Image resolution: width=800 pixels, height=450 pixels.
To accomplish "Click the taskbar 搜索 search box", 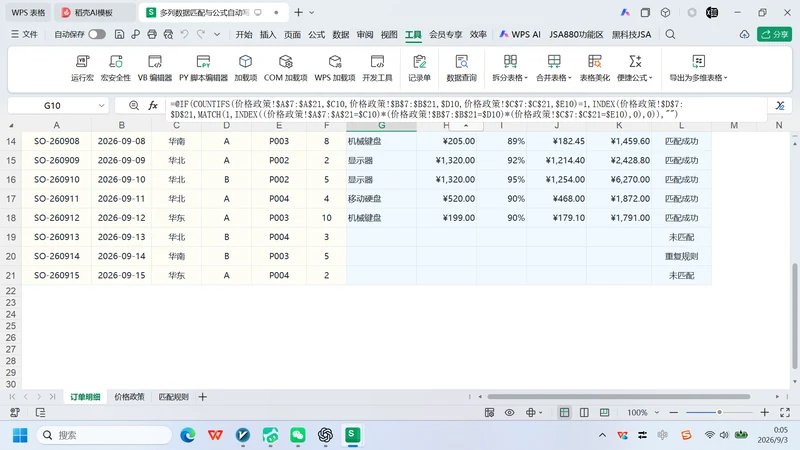I will pos(105,435).
